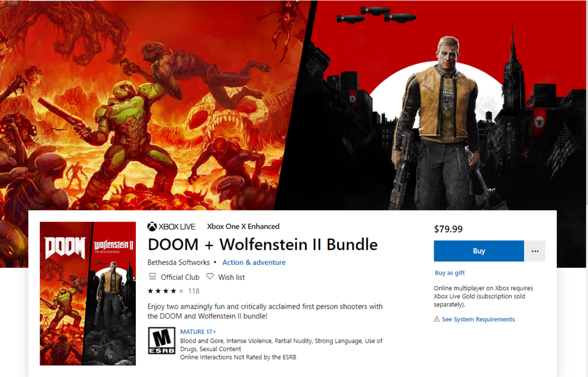The image size is (588, 377).
Task: Click the Xbox Live logo icon
Action: tap(152, 227)
